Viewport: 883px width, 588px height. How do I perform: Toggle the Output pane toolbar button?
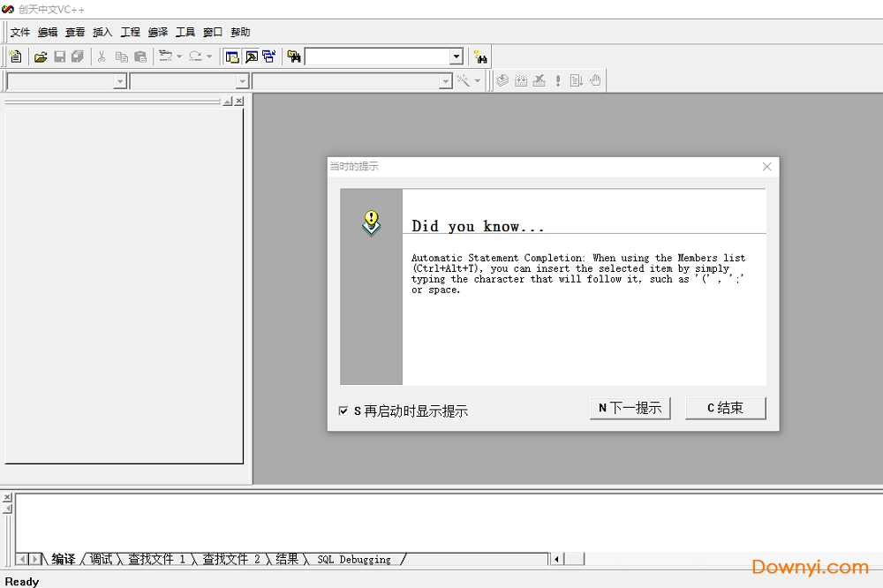tap(251, 57)
